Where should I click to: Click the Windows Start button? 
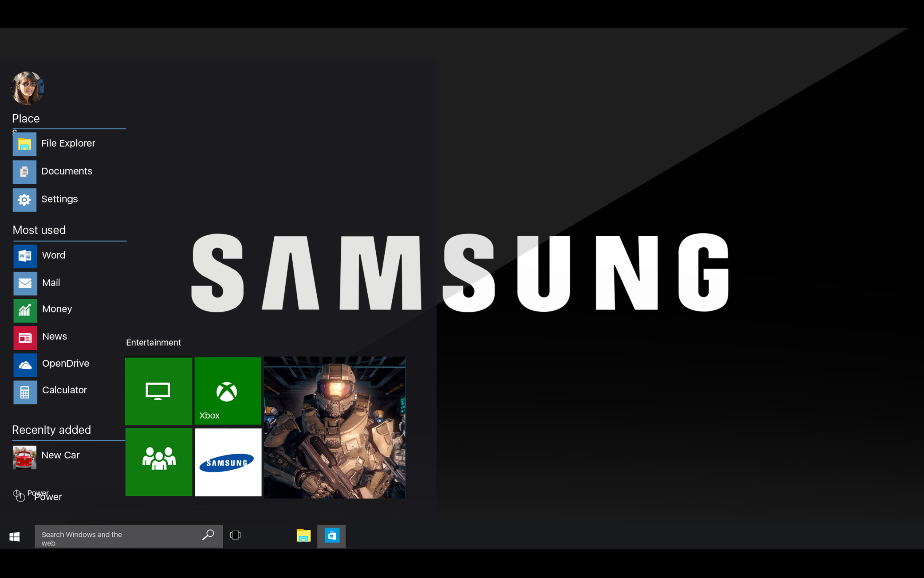click(14, 537)
